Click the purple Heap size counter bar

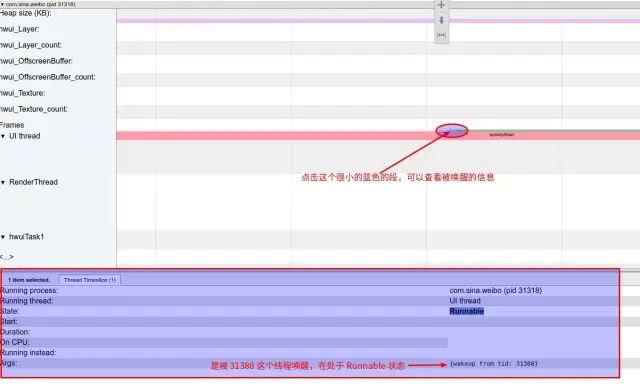[x=378, y=21]
